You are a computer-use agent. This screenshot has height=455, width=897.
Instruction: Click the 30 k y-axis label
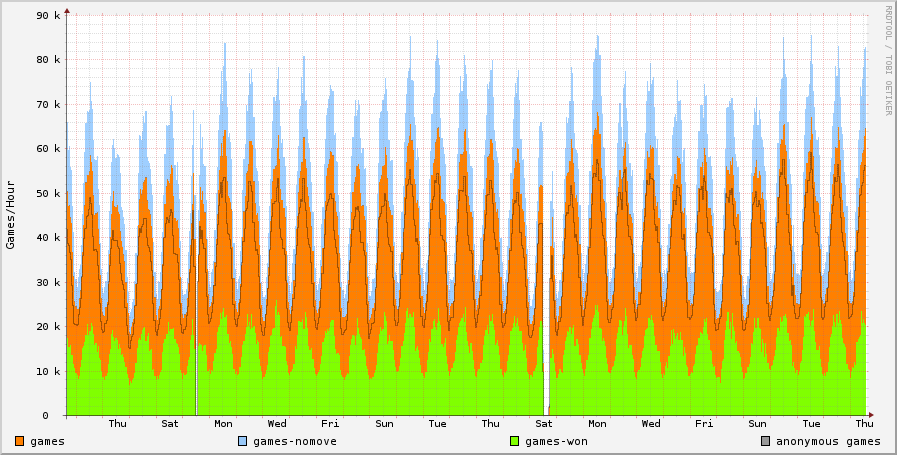click(x=47, y=282)
